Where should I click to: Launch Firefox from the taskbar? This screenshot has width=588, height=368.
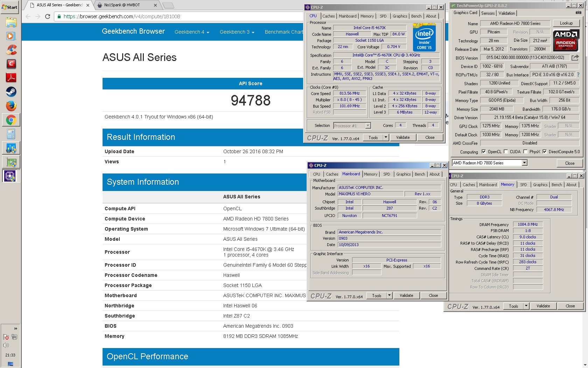[11, 106]
